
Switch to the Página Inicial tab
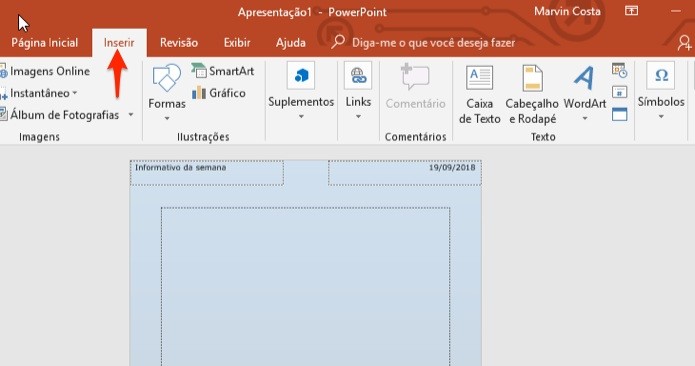[x=44, y=43]
